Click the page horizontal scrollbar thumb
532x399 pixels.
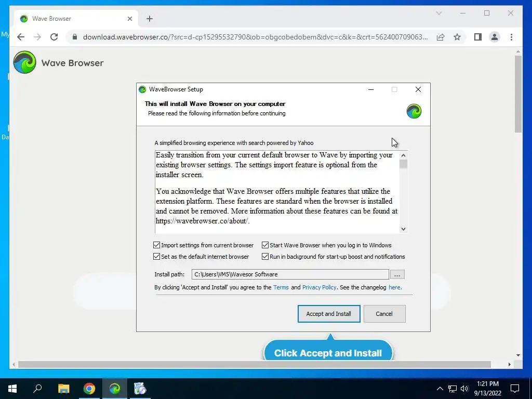255,365
